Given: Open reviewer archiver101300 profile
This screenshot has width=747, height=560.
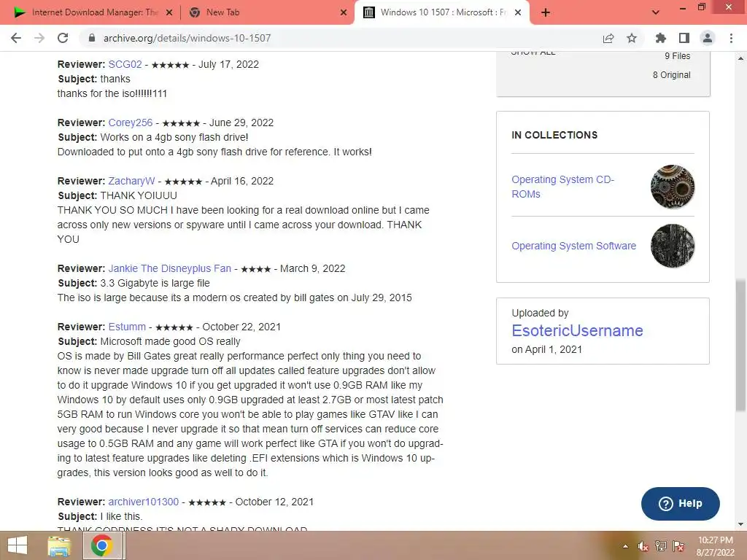Looking at the screenshot, I should tap(144, 502).
